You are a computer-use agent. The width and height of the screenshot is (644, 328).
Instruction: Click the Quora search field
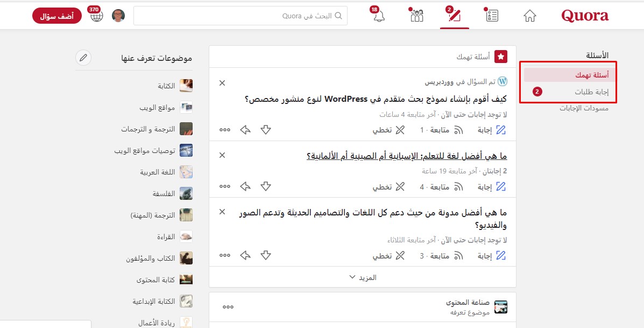pyautogui.click(x=240, y=16)
